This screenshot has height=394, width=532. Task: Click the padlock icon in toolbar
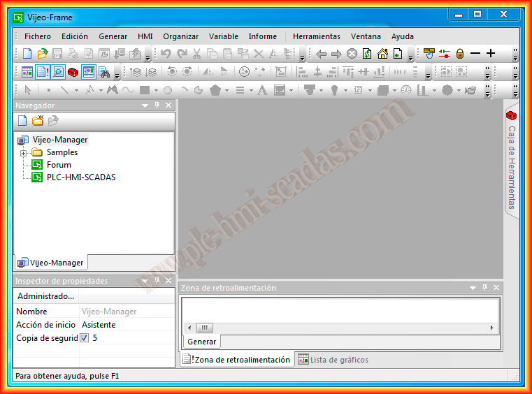(460, 54)
